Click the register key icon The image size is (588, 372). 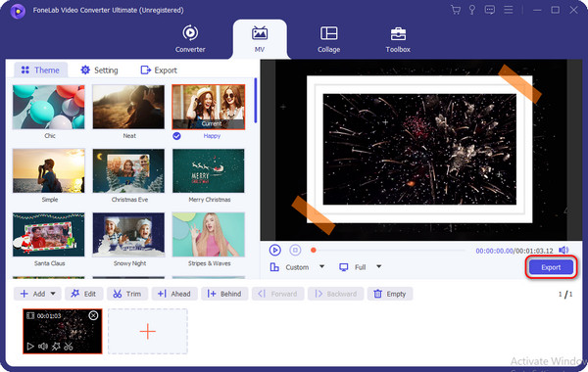472,10
